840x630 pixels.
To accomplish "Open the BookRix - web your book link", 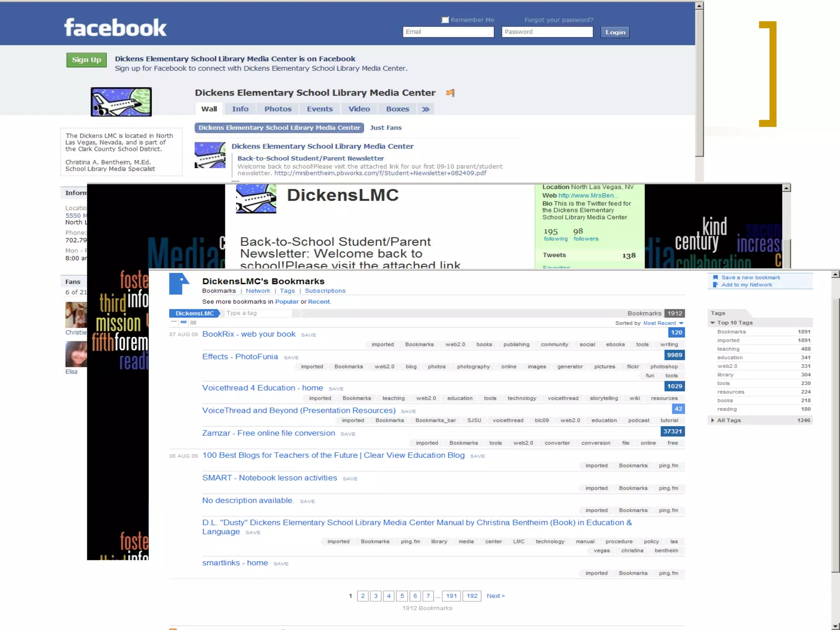I will pyautogui.click(x=249, y=334).
